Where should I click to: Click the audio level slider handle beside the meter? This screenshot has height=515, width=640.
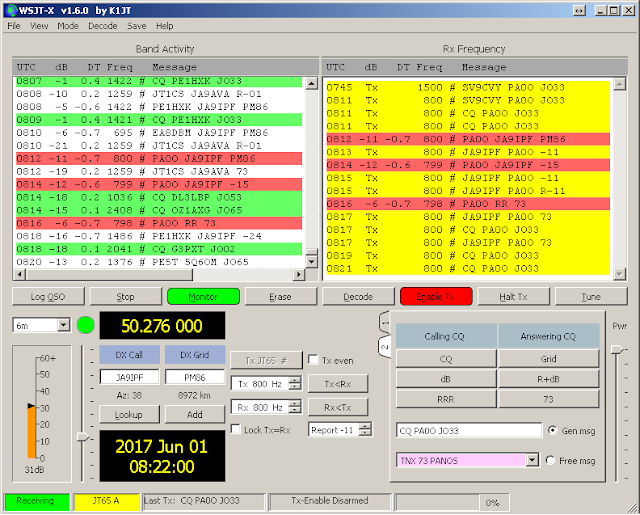83,437
